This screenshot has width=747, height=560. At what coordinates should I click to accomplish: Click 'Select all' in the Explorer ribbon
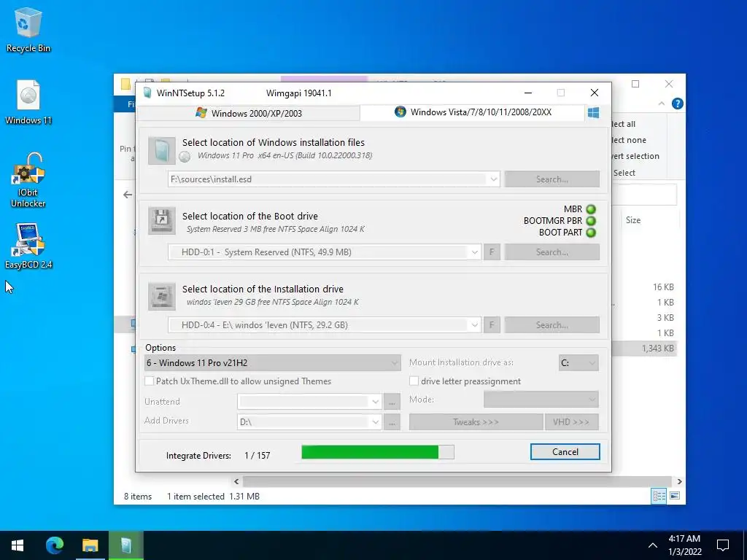coord(624,124)
